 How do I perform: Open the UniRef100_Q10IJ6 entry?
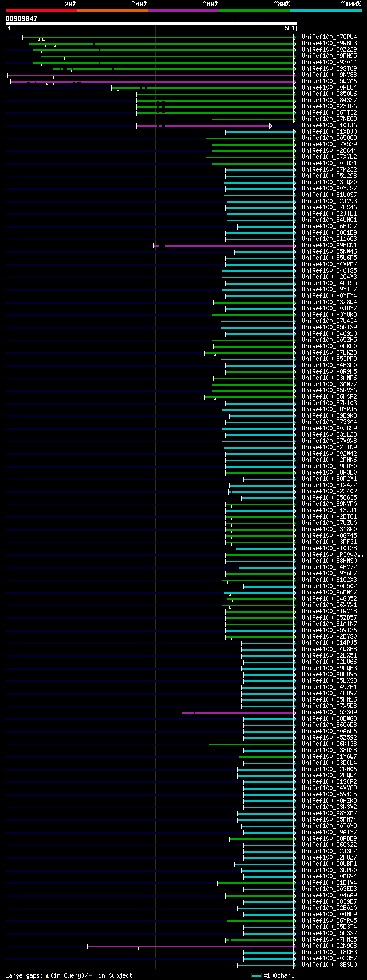tap(329, 126)
